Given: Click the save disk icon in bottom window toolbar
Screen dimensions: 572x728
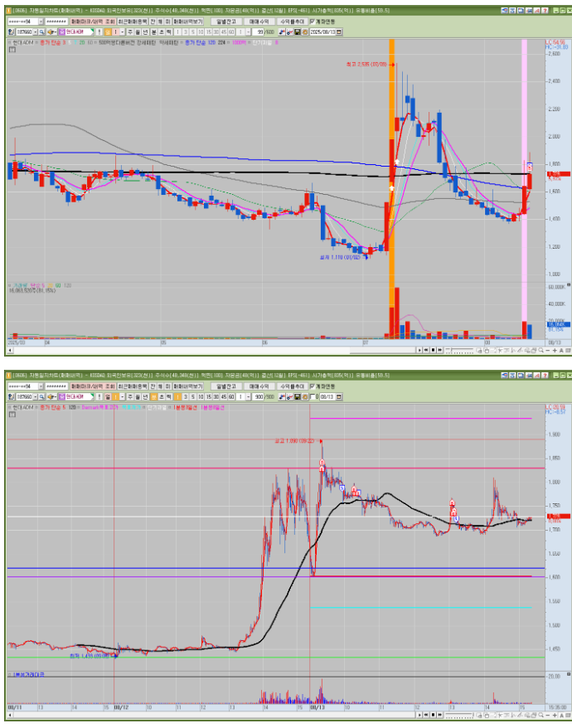Looking at the screenshot, I should (297, 397).
